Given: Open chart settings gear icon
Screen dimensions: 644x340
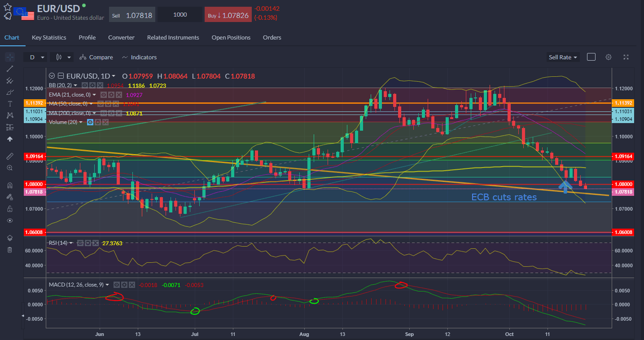Looking at the screenshot, I should [x=609, y=57].
